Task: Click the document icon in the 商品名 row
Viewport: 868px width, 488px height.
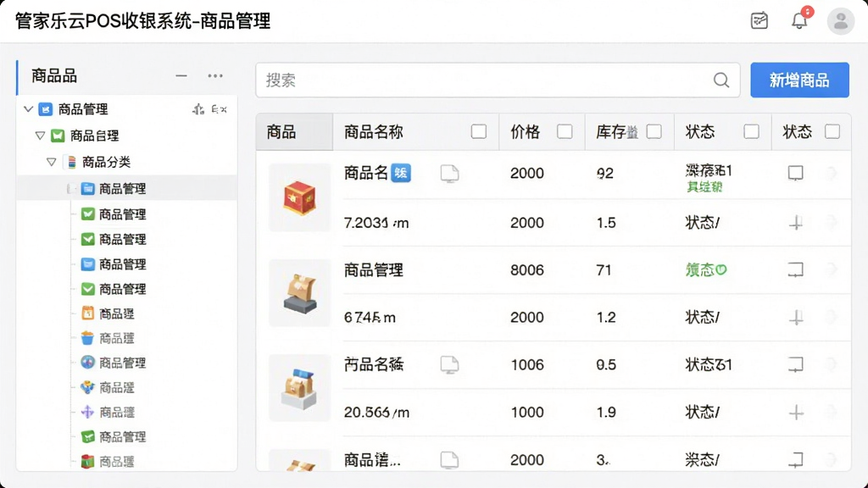Action: click(449, 174)
